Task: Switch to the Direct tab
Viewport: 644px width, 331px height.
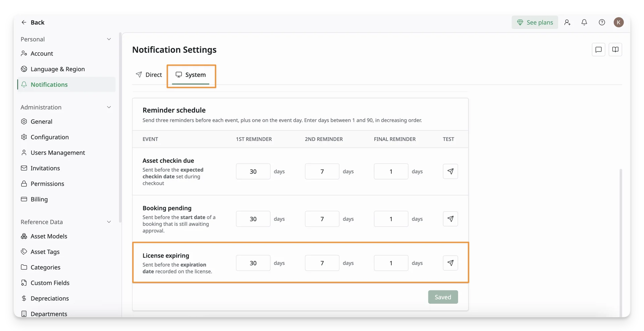Action: pyautogui.click(x=149, y=75)
